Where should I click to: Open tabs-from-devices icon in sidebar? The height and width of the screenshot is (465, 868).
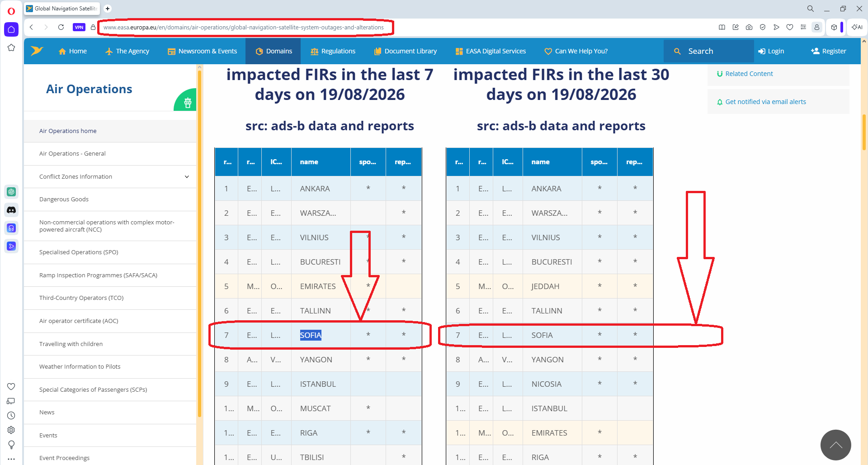pos(11,401)
